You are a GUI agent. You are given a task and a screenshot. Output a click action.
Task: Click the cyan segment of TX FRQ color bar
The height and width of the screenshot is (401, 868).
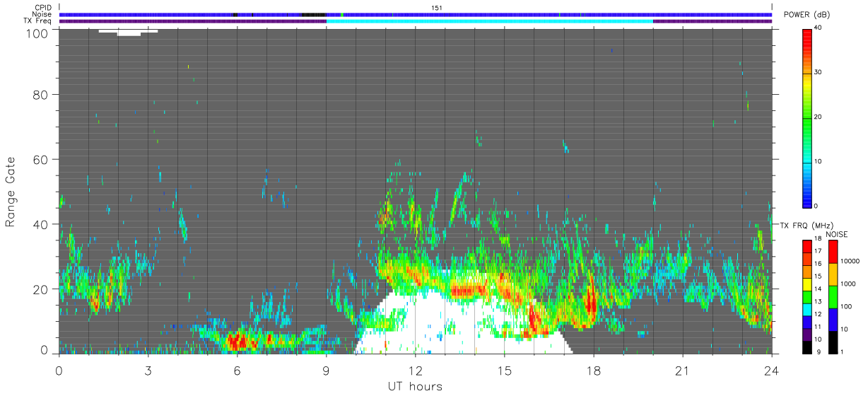(x=807, y=310)
